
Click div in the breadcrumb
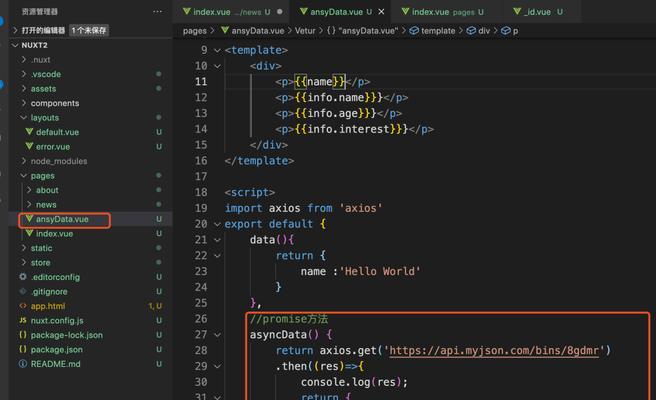point(484,31)
